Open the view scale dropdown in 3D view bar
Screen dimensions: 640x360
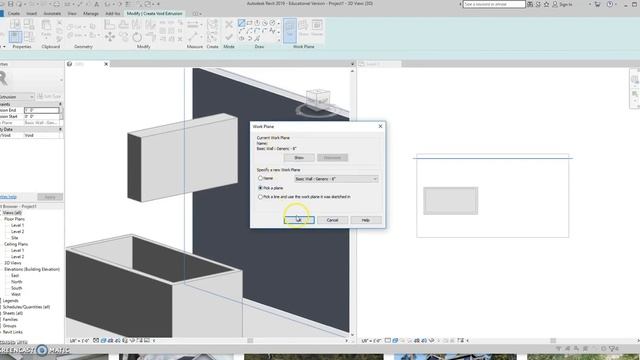79,340
